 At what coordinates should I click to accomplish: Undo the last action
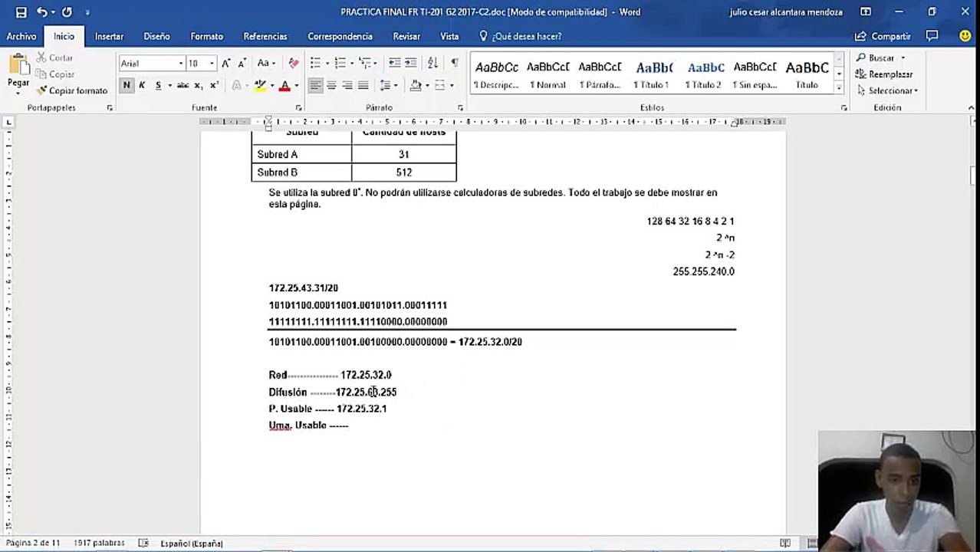pyautogui.click(x=42, y=12)
